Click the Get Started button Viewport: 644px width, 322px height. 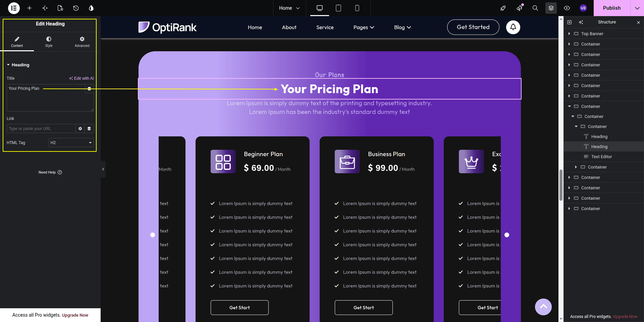(x=473, y=27)
